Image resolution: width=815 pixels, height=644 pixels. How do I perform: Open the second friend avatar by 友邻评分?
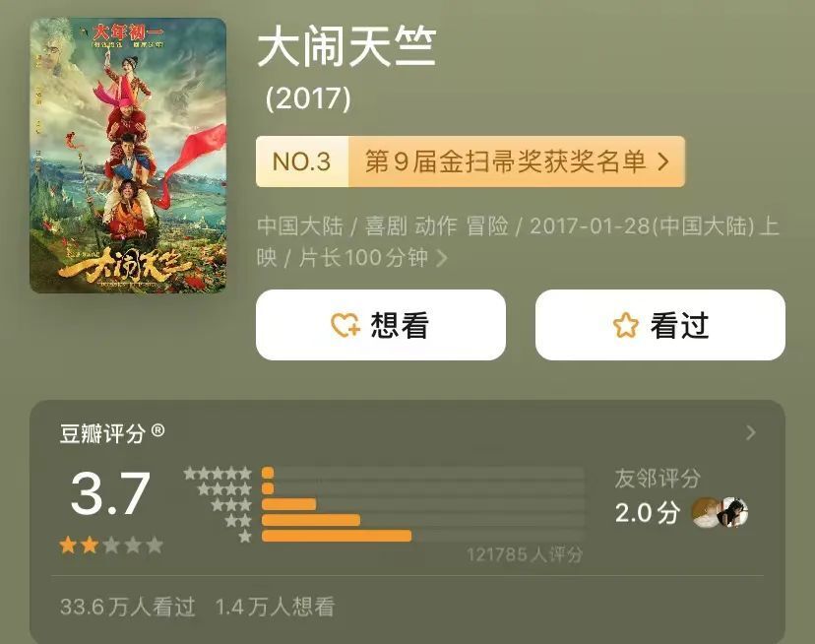pos(733,512)
